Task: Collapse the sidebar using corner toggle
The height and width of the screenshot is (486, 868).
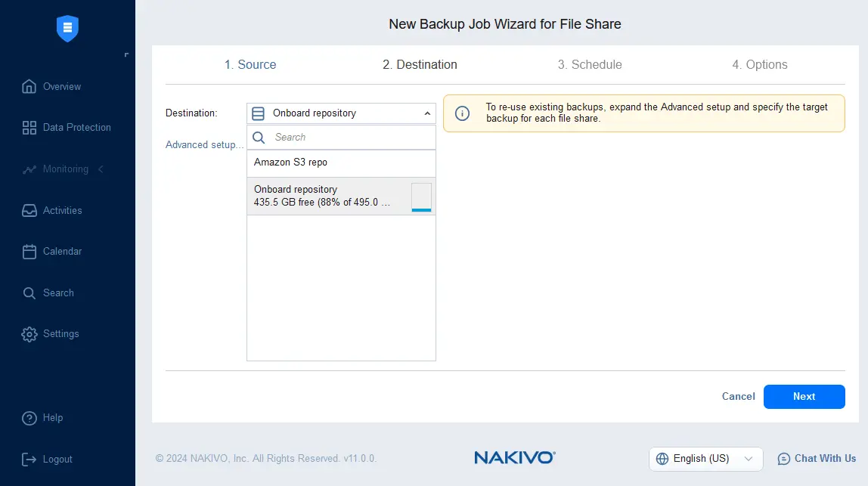Action: (126, 54)
